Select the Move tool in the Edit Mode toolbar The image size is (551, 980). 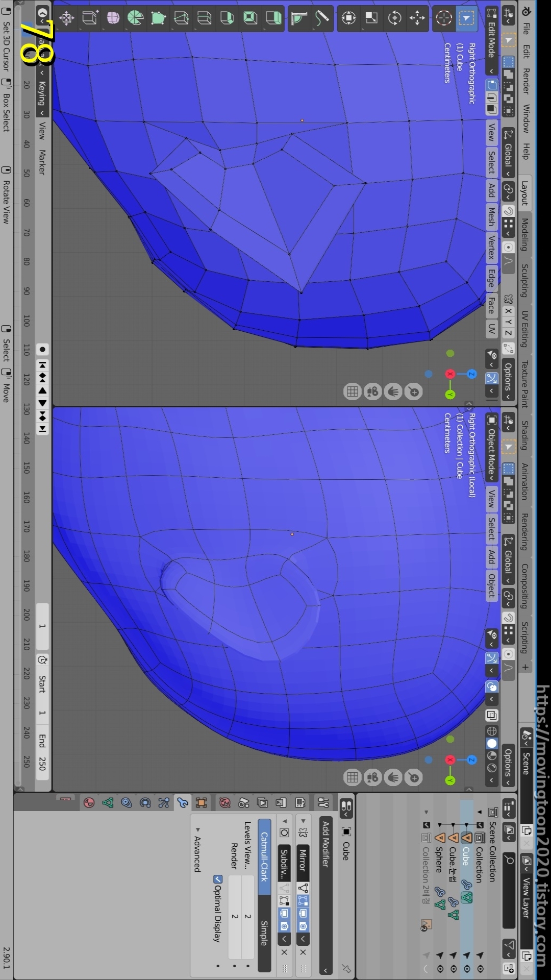[x=417, y=18]
